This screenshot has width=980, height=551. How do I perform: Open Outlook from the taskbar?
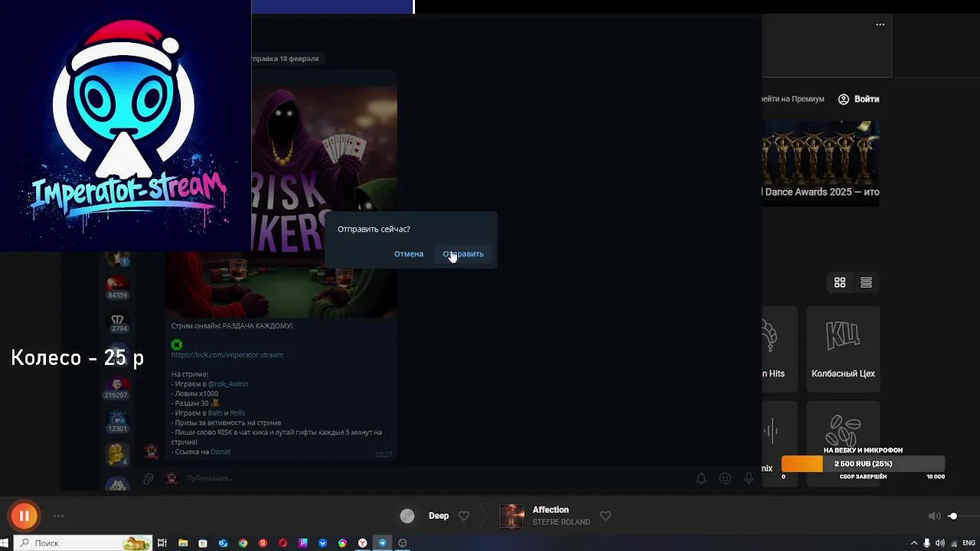[x=223, y=543]
